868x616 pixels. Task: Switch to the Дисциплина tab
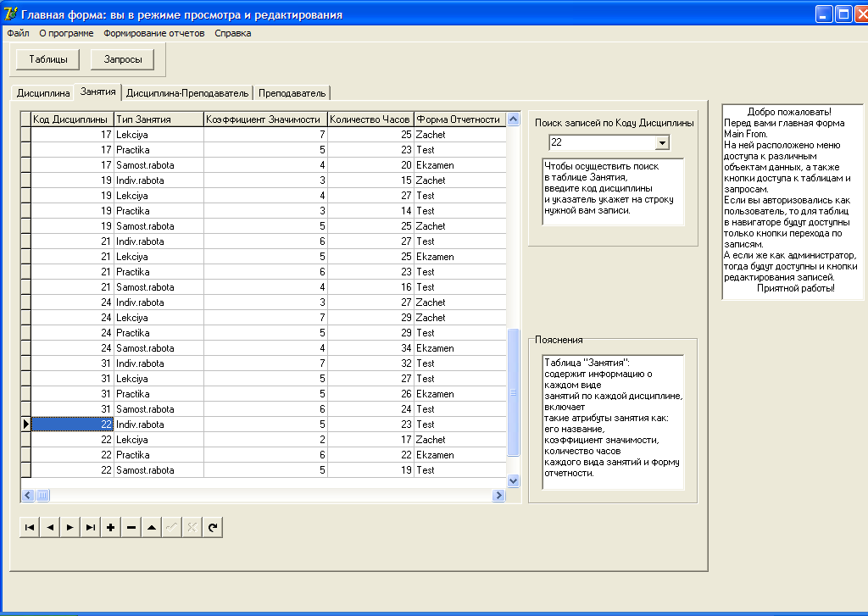pos(43,93)
